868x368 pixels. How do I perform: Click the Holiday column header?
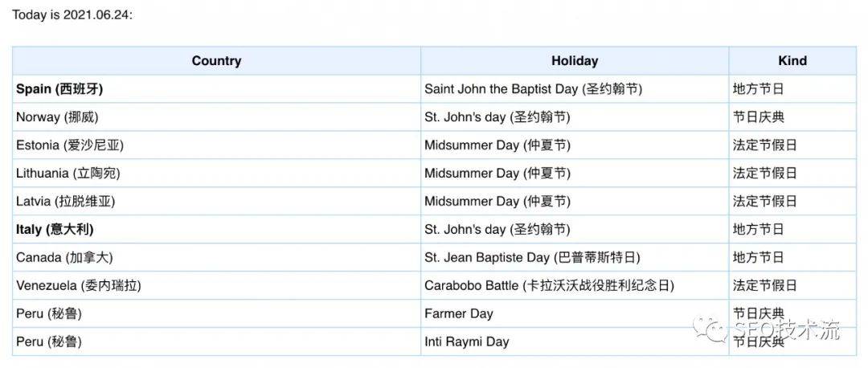(x=574, y=61)
